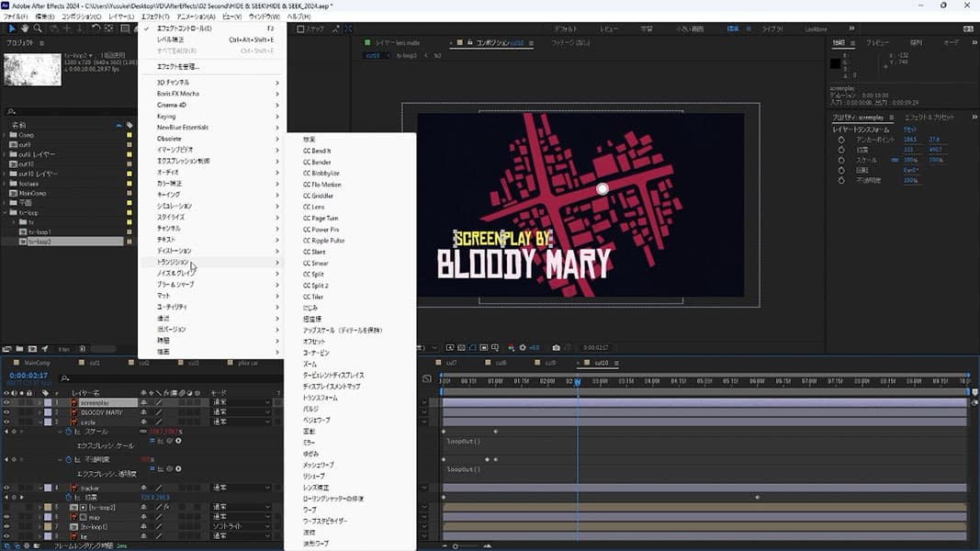Toggle visibility of the BLOODY MARY layer
Viewport: 980px width, 551px height.
[6, 412]
